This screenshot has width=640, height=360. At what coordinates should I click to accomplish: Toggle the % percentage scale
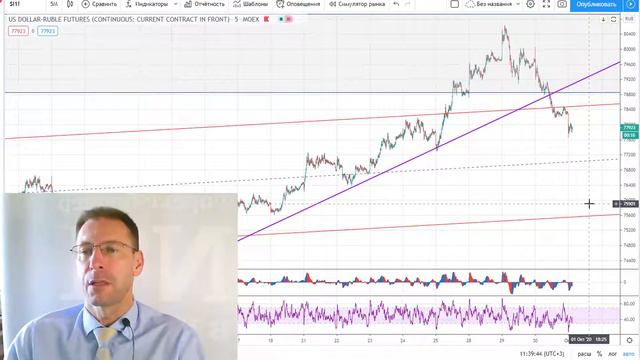click(600, 354)
